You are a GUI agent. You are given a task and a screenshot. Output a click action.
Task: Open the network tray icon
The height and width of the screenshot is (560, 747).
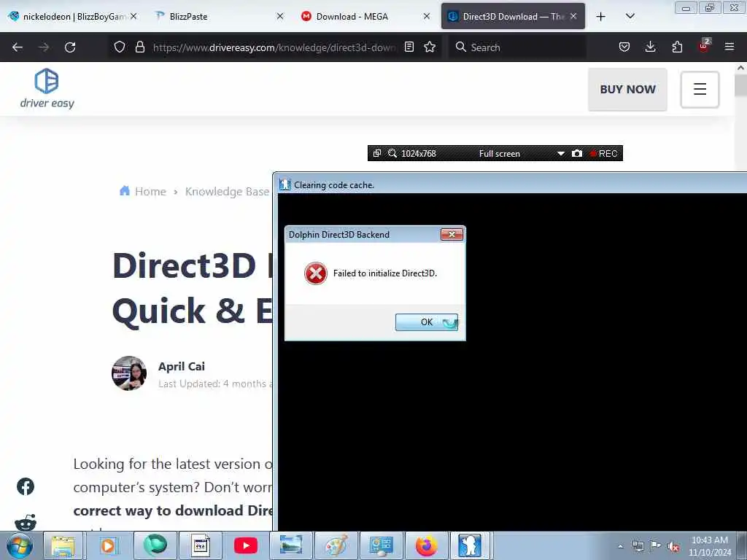(x=638, y=546)
